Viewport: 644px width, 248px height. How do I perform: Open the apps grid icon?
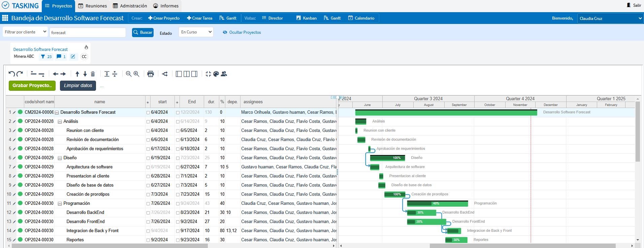pyautogui.click(x=5, y=18)
